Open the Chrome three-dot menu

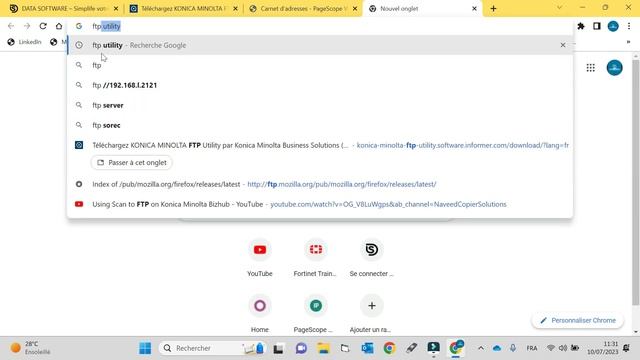629,26
